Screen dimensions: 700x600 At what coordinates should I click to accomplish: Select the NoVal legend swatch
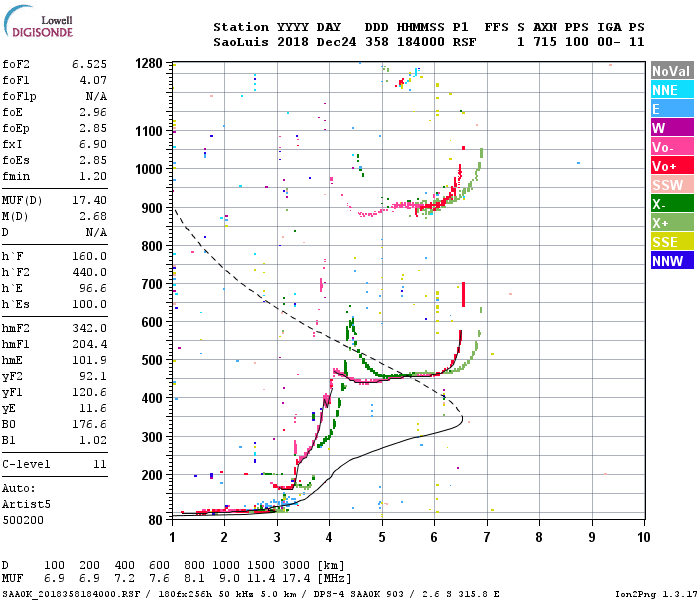click(672, 71)
